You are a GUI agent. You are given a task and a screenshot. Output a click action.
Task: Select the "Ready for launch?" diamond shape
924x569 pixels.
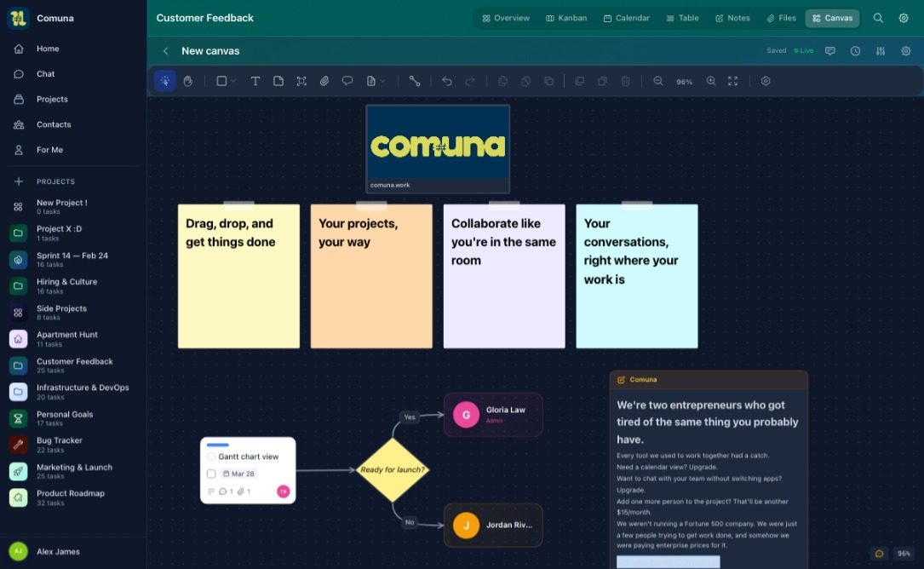tap(393, 470)
